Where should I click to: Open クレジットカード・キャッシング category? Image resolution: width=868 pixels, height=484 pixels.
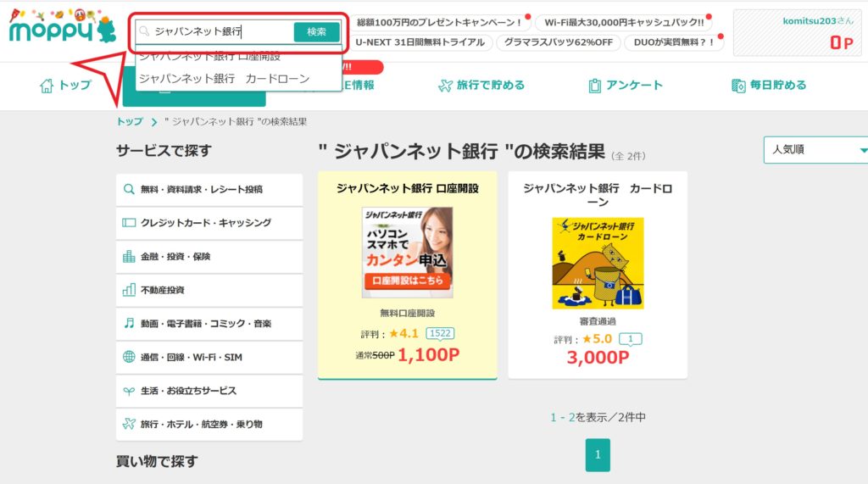coord(209,223)
